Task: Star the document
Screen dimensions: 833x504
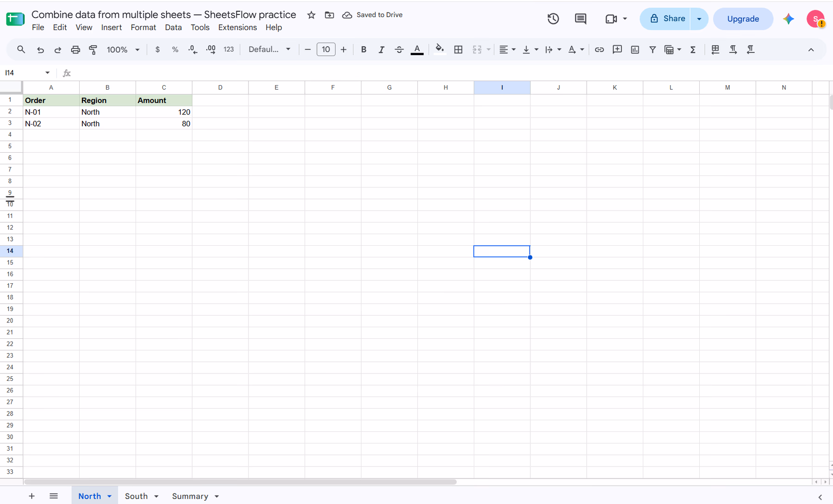Action: tap(311, 15)
